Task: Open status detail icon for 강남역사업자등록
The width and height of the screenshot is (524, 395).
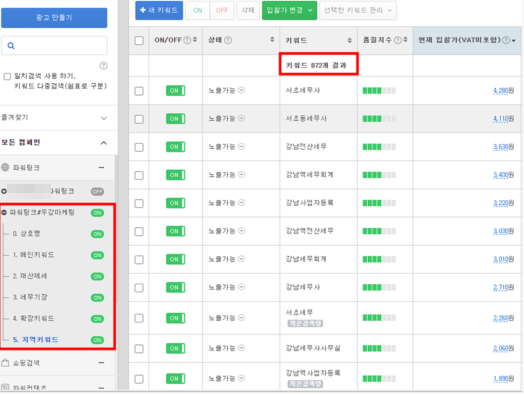Action: pos(242,378)
